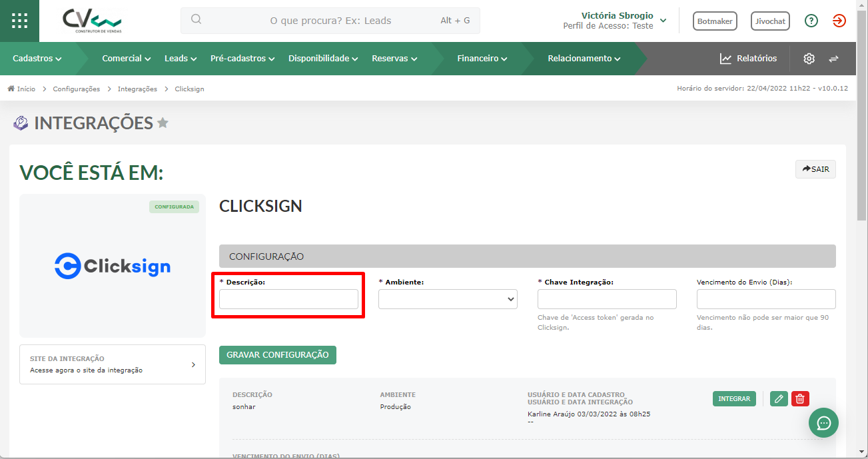Click the Relatórios chart icon
The width and height of the screenshot is (868, 459).
pos(725,59)
